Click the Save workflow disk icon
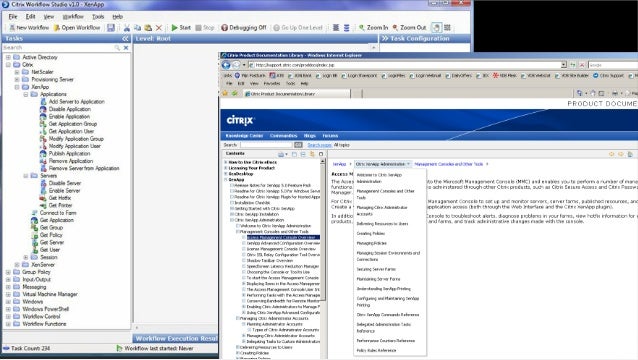This screenshot has width=638, height=360. [111, 28]
